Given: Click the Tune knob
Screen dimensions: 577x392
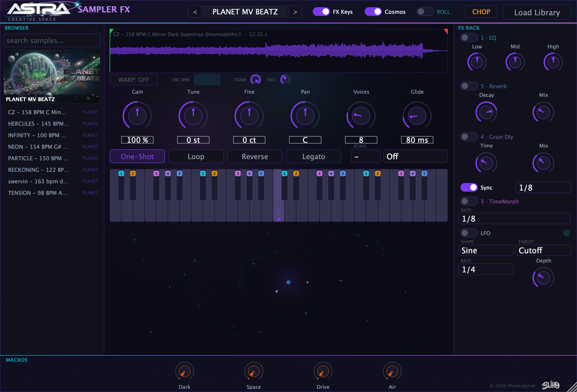Looking at the screenshot, I should tap(193, 115).
